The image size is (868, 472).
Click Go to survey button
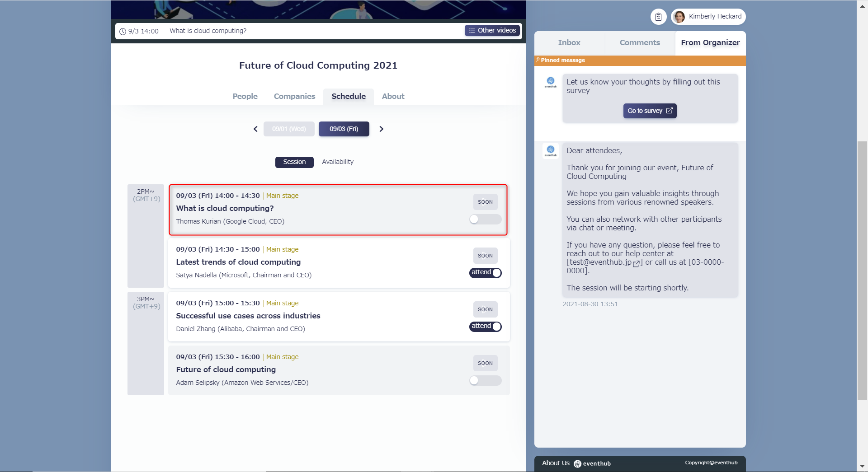pos(650,111)
